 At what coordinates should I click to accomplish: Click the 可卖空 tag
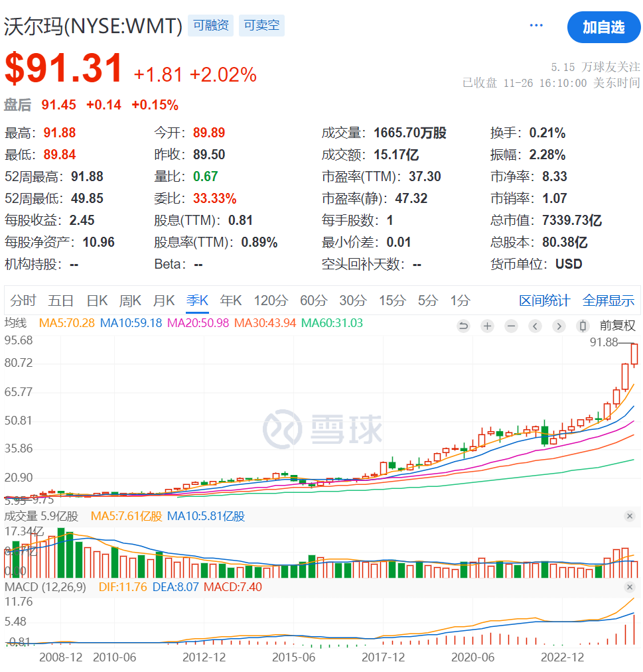(261, 26)
